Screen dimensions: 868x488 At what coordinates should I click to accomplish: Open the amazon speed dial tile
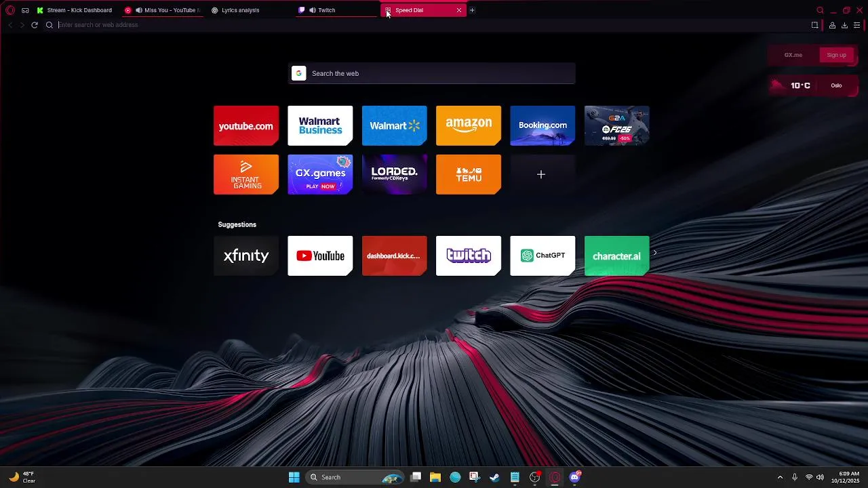[x=469, y=125]
